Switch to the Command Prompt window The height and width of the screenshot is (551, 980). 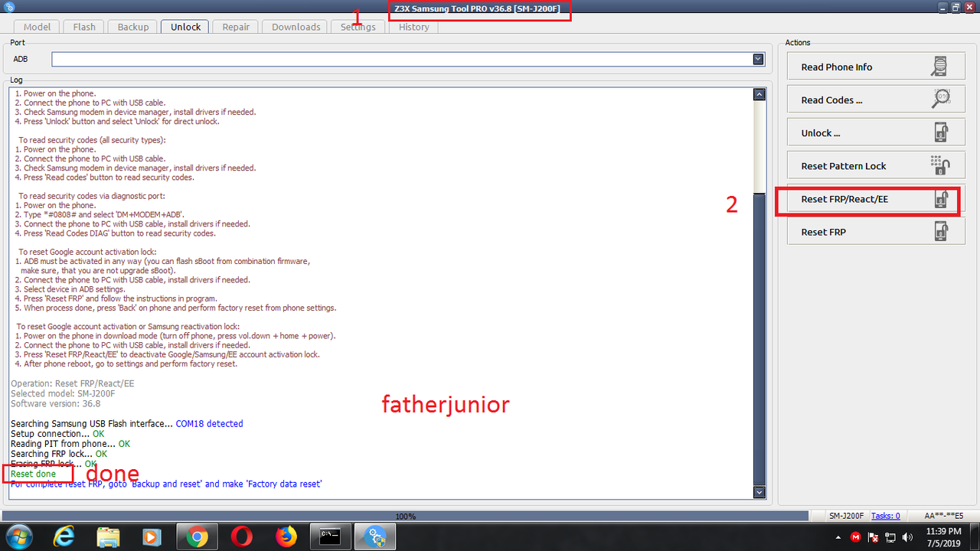331,536
